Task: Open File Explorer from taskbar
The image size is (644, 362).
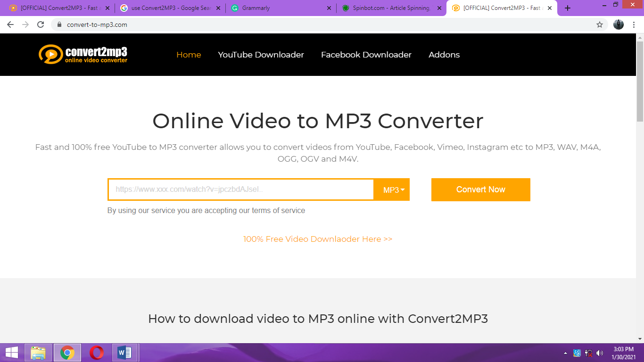Action: (x=38, y=353)
